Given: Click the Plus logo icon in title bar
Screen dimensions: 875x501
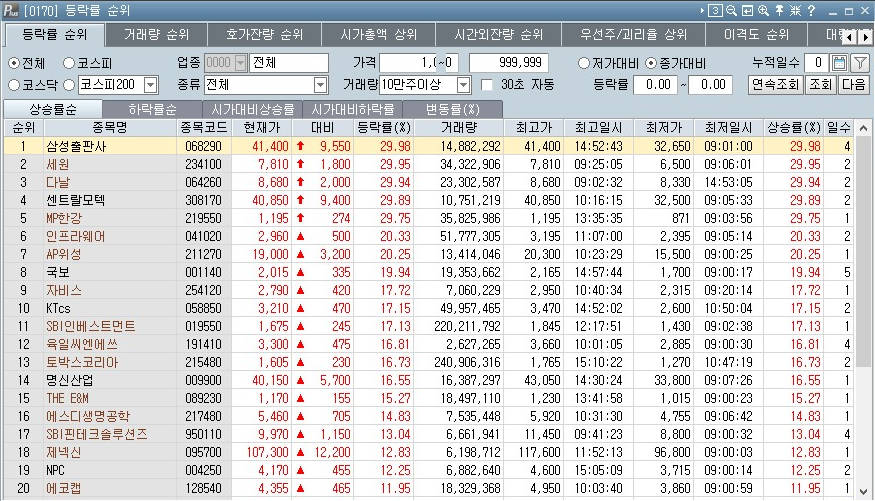Looking at the screenshot, I should click(11, 11).
